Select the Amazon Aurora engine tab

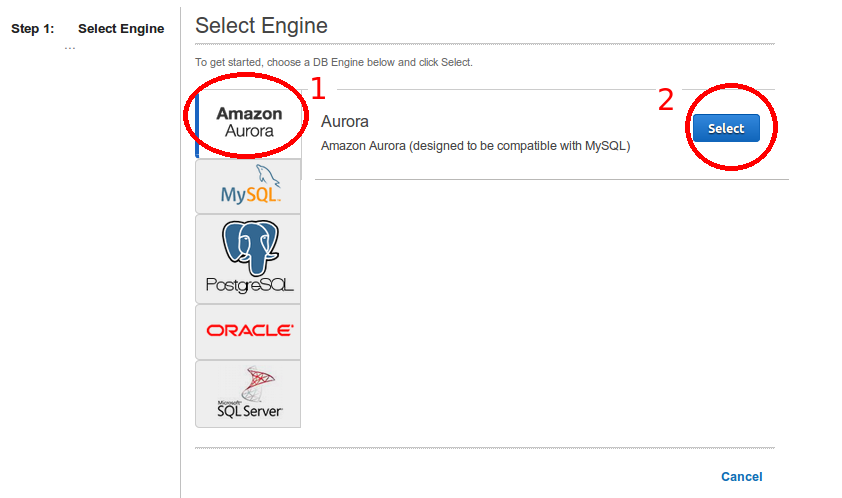tap(249, 122)
